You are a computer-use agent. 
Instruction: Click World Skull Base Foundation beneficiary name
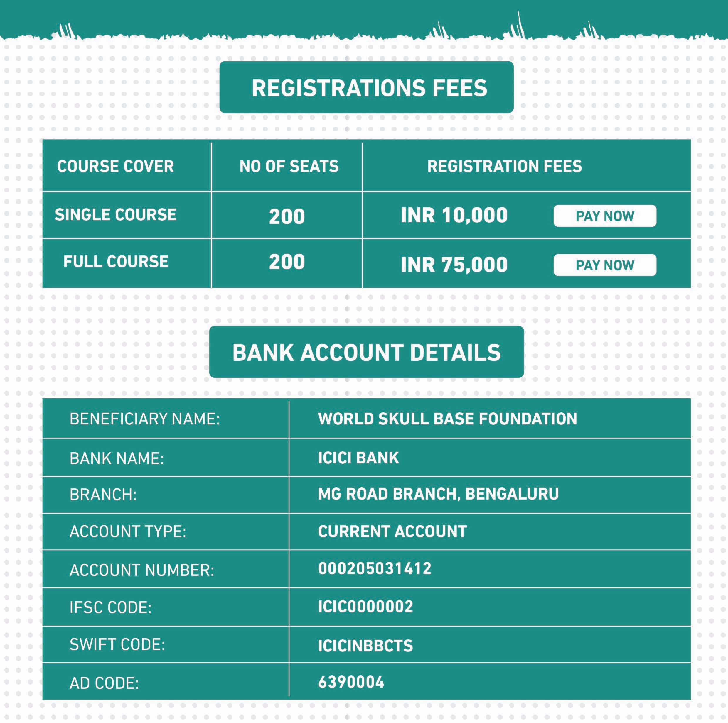447,419
